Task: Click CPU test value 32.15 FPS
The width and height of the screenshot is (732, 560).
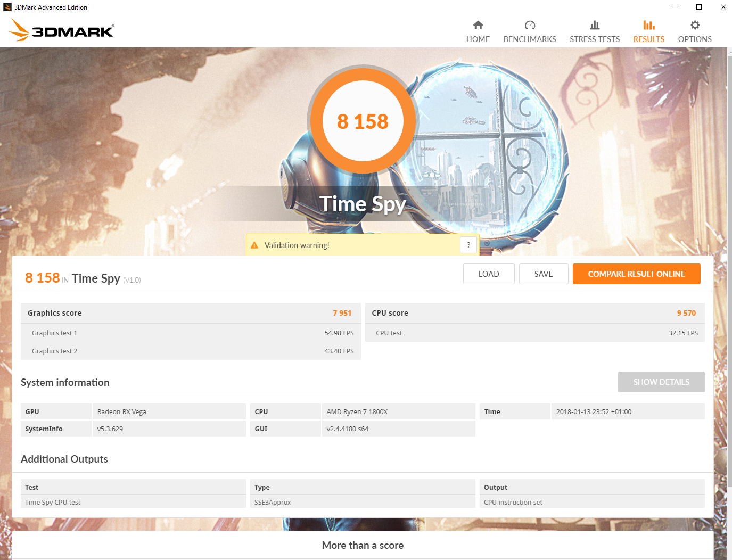Action: point(683,333)
